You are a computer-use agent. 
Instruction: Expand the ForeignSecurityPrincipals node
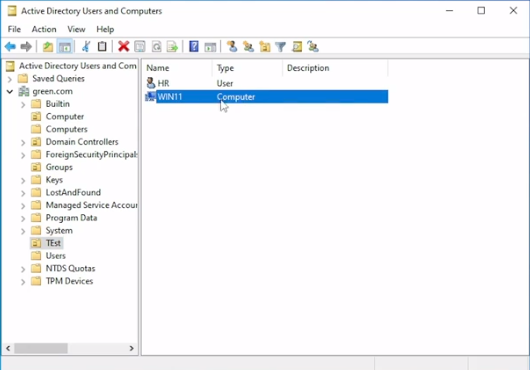pyautogui.click(x=23, y=155)
